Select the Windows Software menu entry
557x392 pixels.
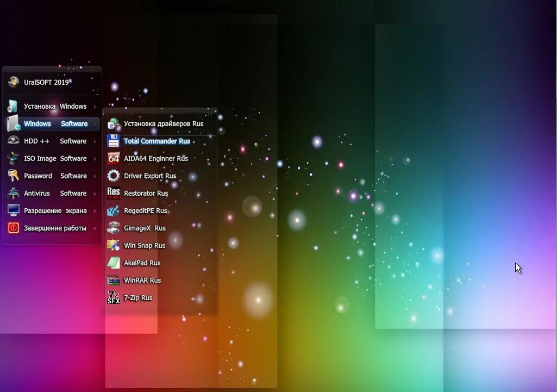click(x=52, y=123)
